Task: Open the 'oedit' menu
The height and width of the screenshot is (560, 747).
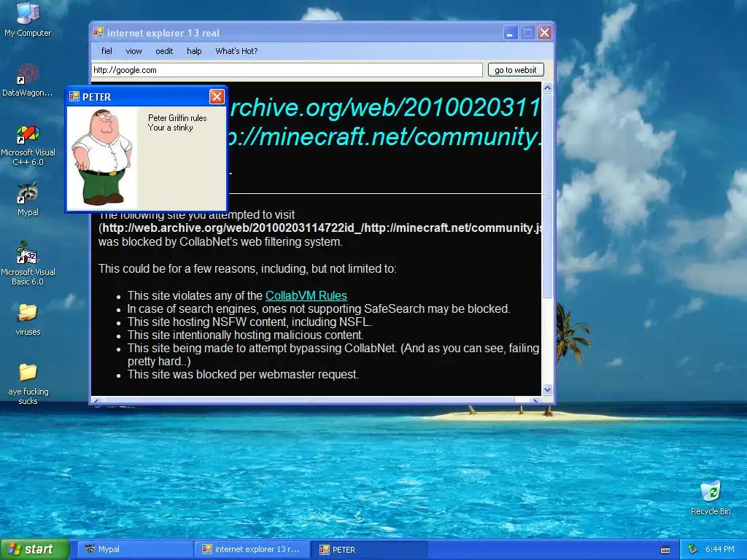Action: (164, 51)
